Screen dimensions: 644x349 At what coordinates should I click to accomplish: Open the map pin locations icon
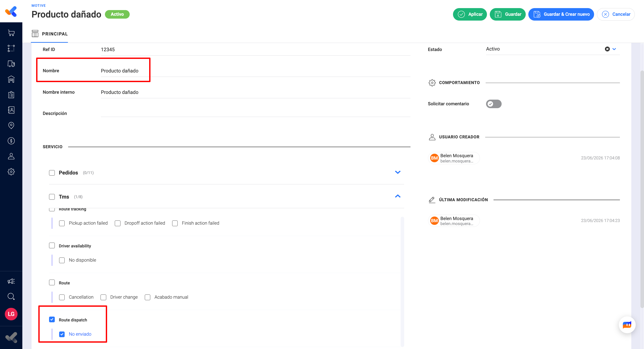pos(11,125)
